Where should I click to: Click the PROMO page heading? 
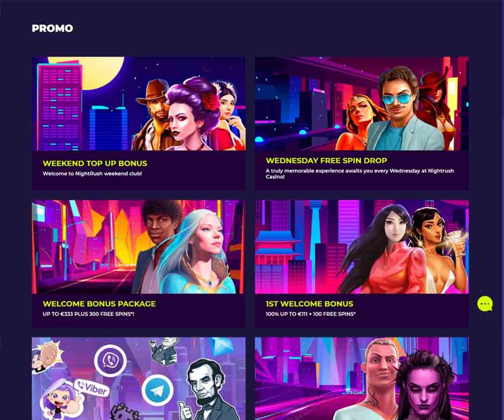tap(52, 28)
